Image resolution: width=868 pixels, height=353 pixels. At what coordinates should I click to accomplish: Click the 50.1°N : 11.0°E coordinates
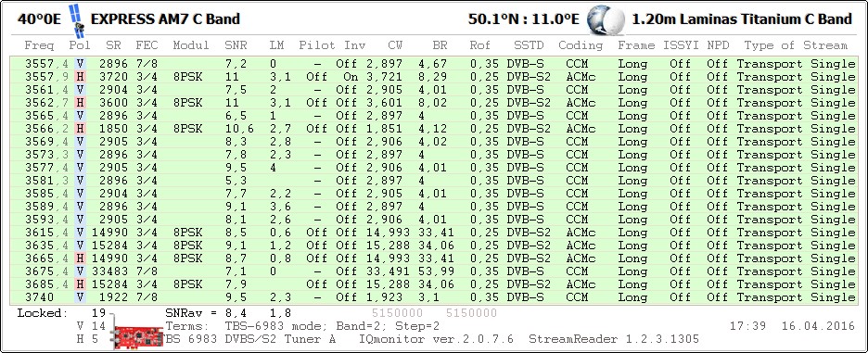[x=524, y=19]
